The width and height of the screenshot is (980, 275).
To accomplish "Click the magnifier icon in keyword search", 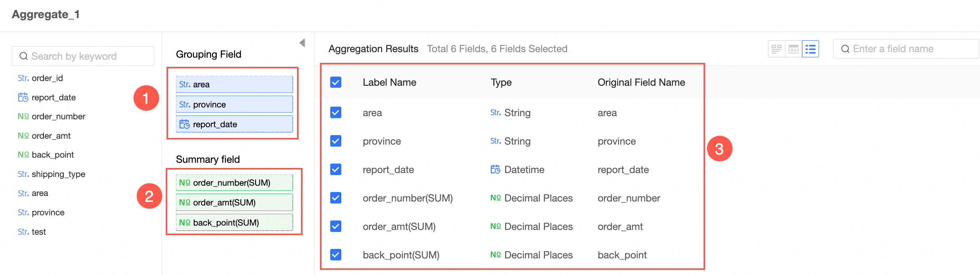I will [x=24, y=56].
